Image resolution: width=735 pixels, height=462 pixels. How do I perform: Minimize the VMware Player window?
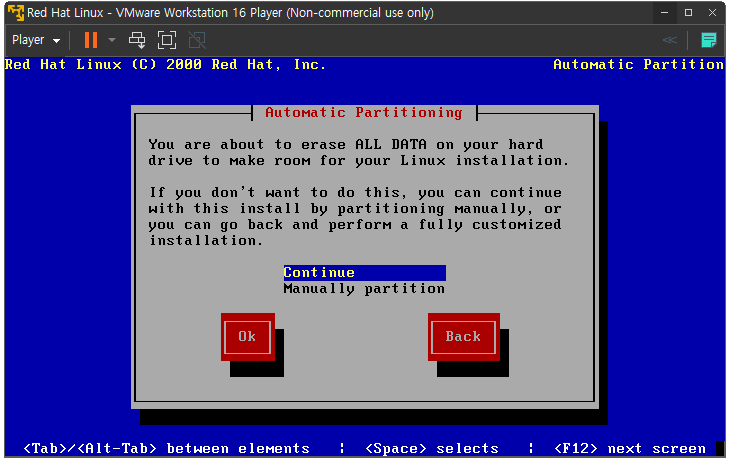click(x=664, y=13)
